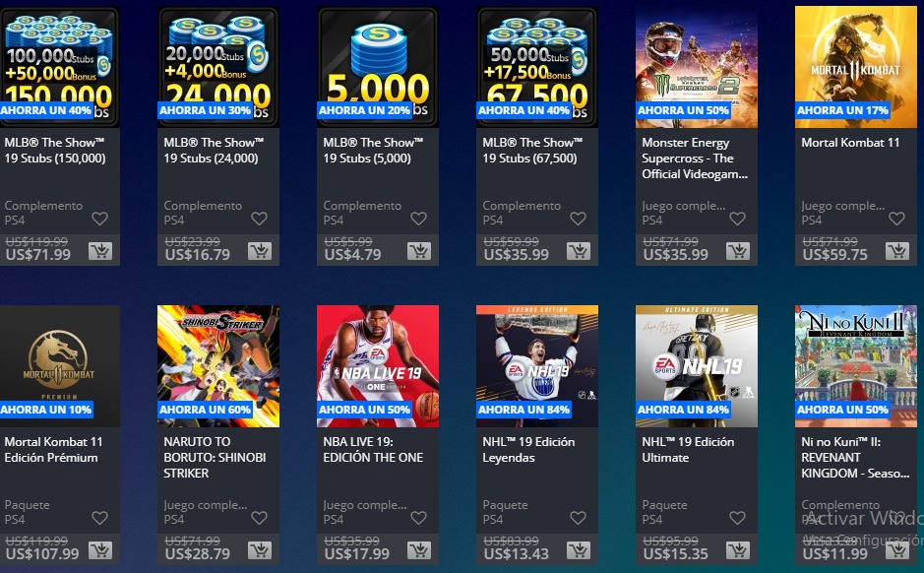Open the NBA LIVE 19 cover image

(378, 366)
